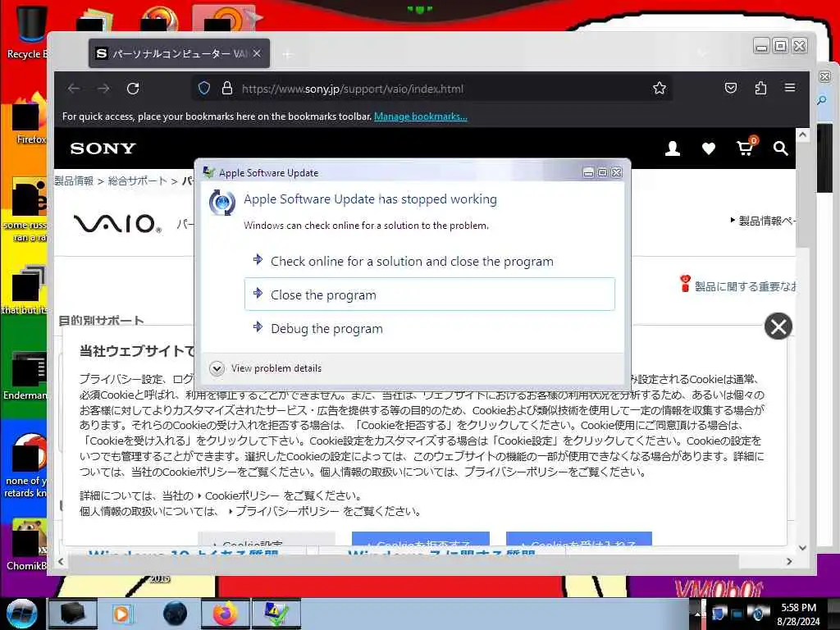The width and height of the screenshot is (840, 630).
Task: Click the Apple Software Update dialog icon
Action: pos(221,203)
